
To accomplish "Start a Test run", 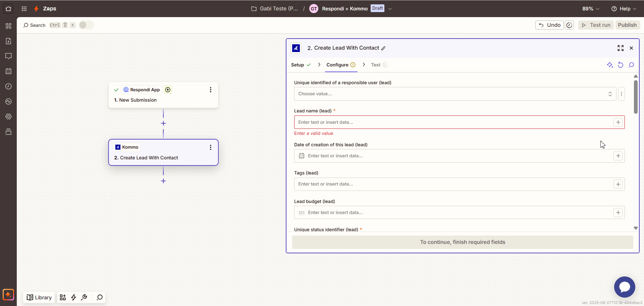I will [x=596, y=25].
